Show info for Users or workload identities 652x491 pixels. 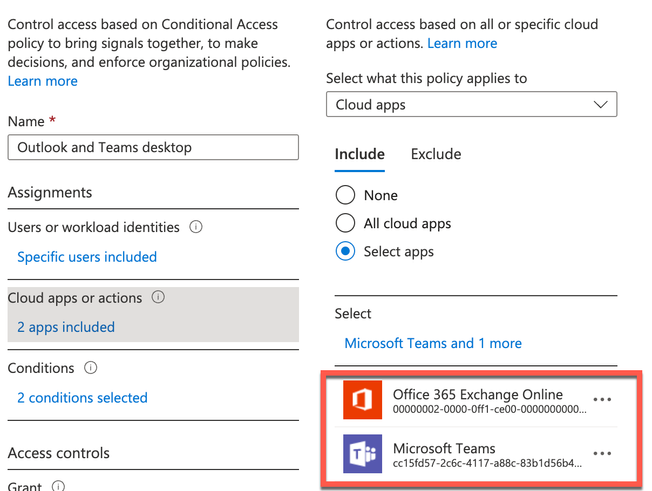(x=196, y=227)
